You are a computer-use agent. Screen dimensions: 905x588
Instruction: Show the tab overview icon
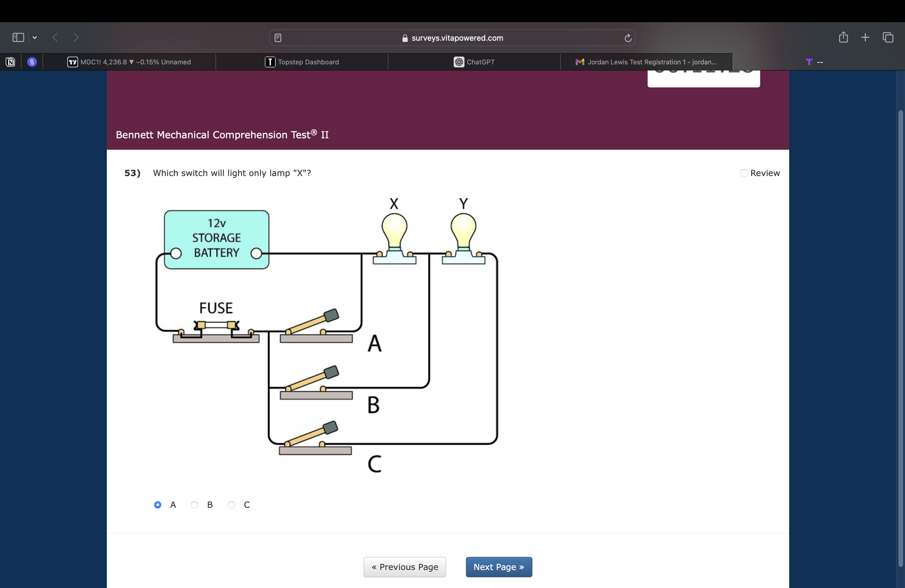tap(888, 37)
